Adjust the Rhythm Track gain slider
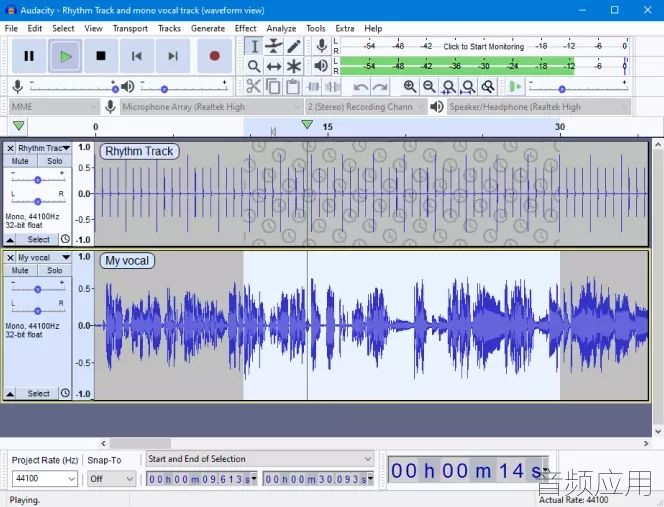664x507 pixels. pyautogui.click(x=38, y=180)
